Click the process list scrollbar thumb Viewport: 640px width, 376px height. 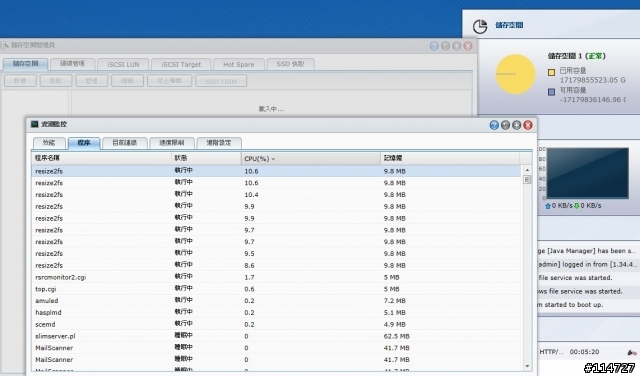527,180
